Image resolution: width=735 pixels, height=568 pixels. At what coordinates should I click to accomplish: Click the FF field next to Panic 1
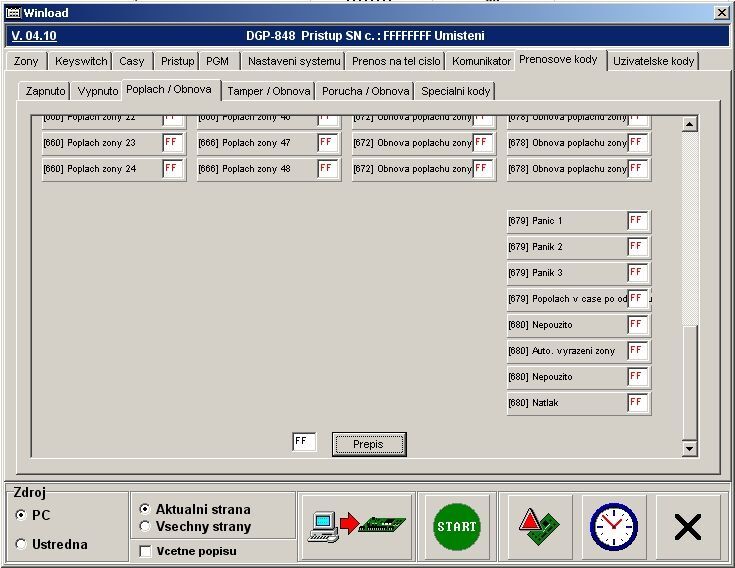coord(637,221)
